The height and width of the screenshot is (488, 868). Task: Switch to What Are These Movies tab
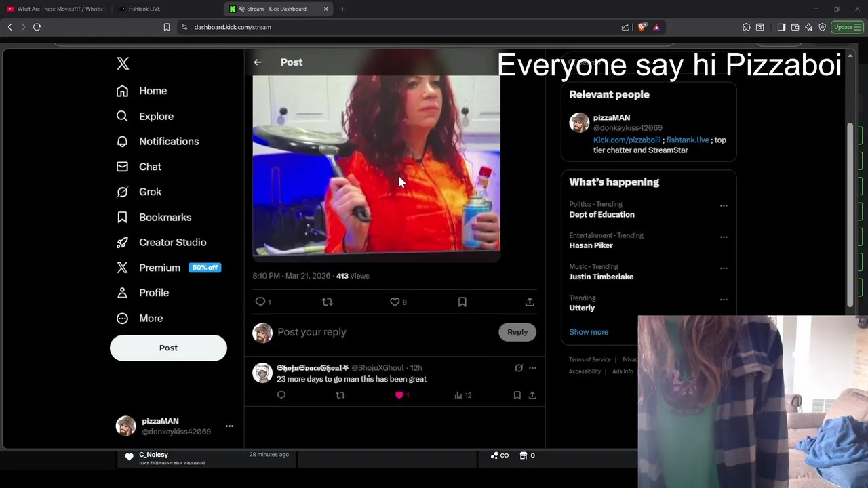56,9
